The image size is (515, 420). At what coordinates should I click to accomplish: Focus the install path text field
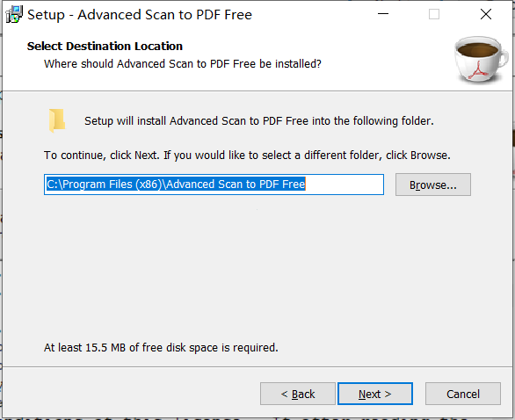(214, 185)
